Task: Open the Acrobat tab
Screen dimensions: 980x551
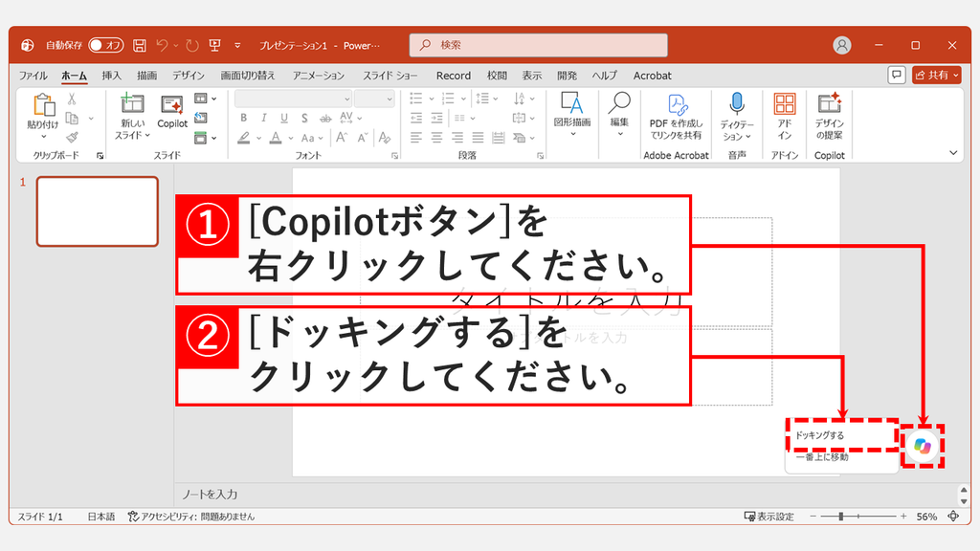Action: (652, 76)
